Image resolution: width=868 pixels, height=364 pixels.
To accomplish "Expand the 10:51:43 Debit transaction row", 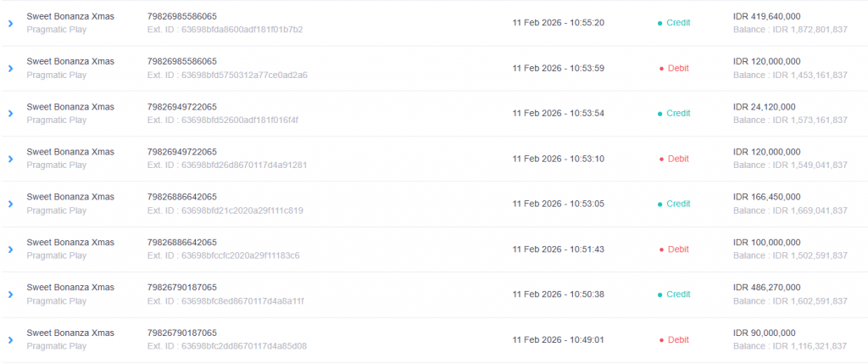I will coord(10,249).
